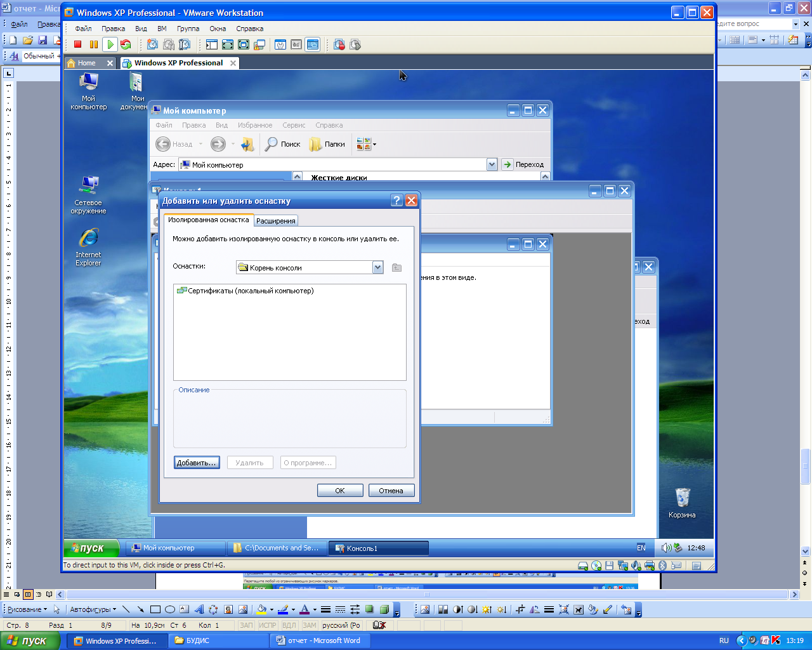Viewport: 812px width, 650px height.
Task: Click Поиск search icon in Мой компьютер
Action: [283, 144]
